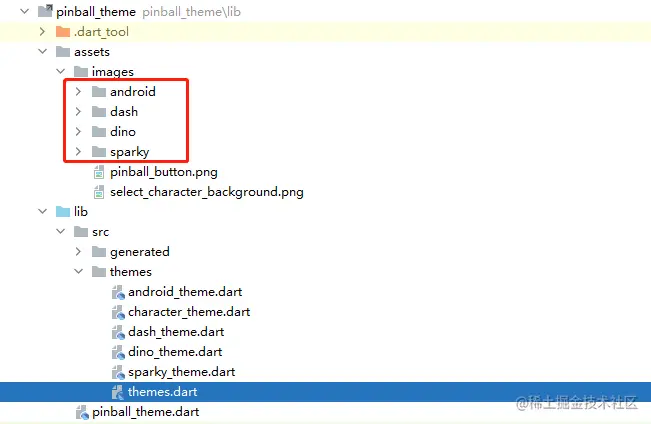This screenshot has height=424, width=651.
Task: Click the character_theme.dart file icon
Action: click(x=118, y=312)
